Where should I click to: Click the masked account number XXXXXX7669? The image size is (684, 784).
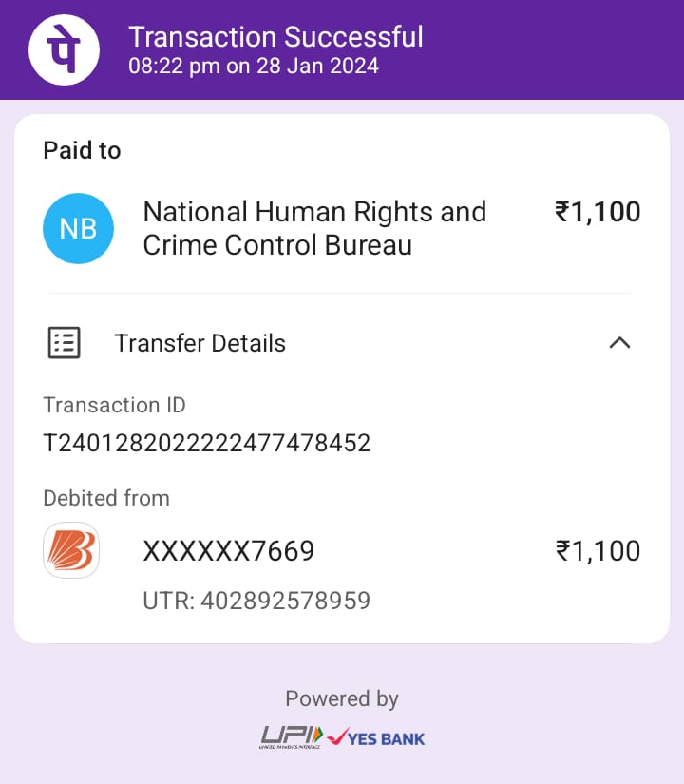pyautogui.click(x=228, y=551)
